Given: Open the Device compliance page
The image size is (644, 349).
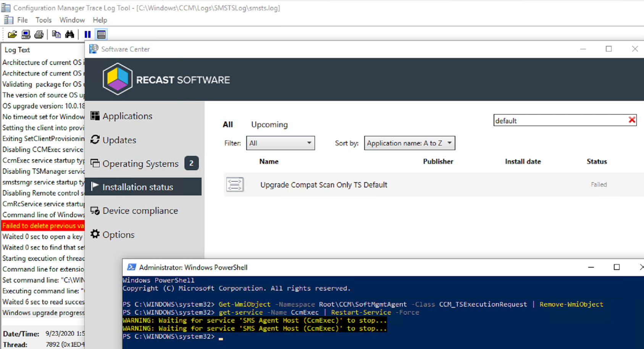Looking at the screenshot, I should coord(140,211).
